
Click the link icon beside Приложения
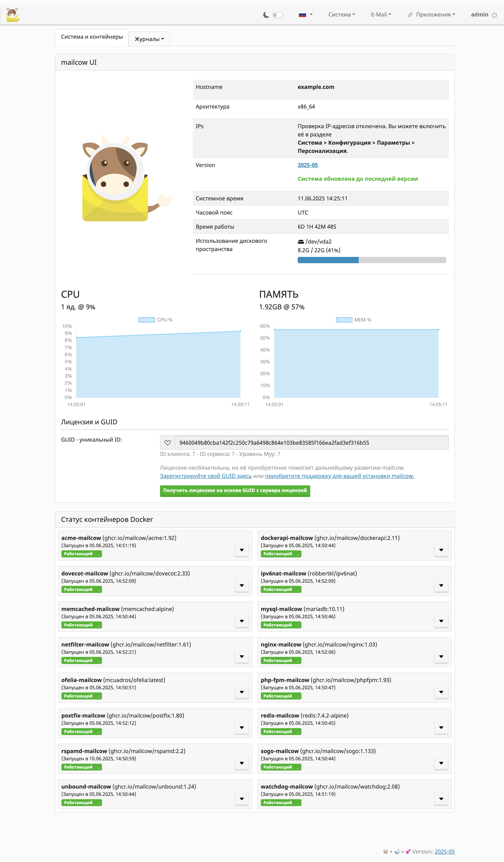[x=410, y=15]
